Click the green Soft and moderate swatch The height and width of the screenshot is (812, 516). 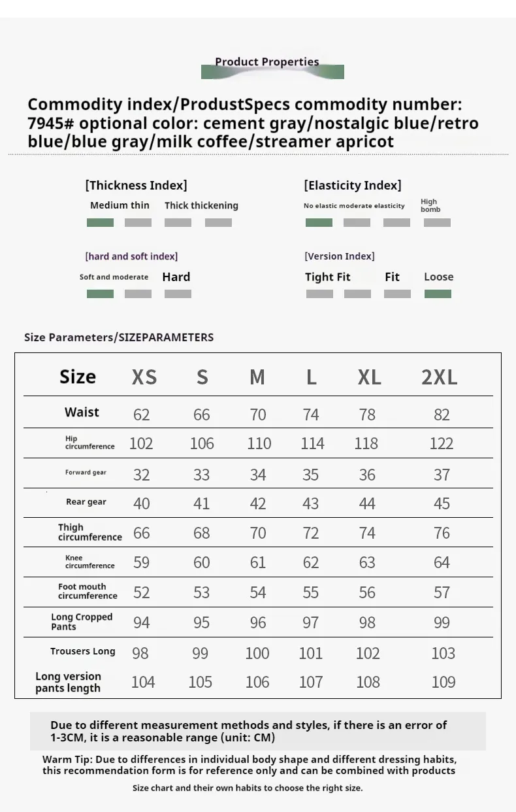coord(100,294)
